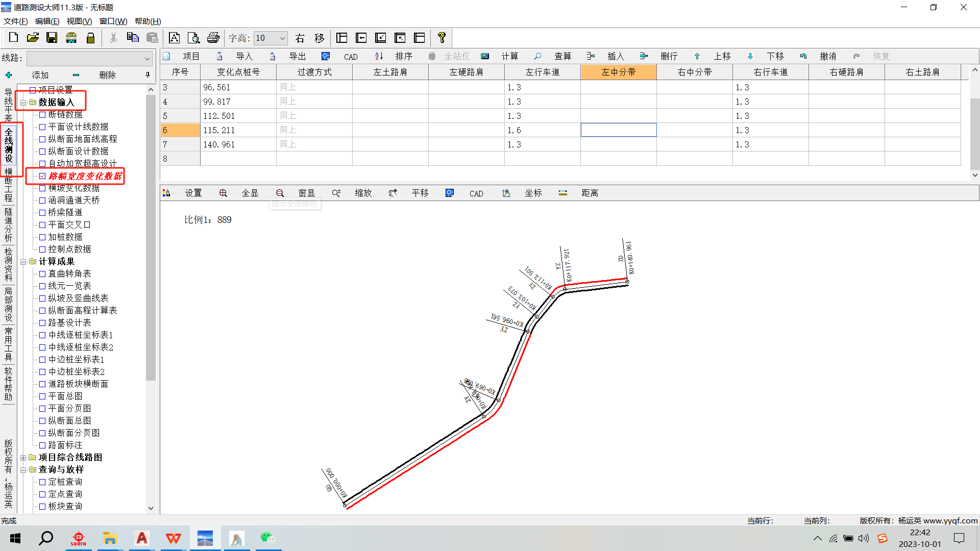Open the 线路 route dropdown
The width and height of the screenshot is (980, 551).
tap(147, 58)
